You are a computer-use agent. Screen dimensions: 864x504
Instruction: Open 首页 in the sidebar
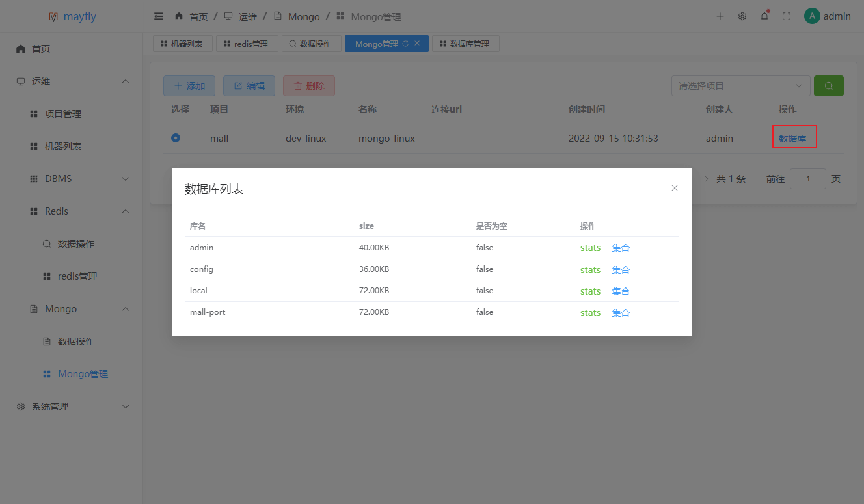[x=72, y=49]
